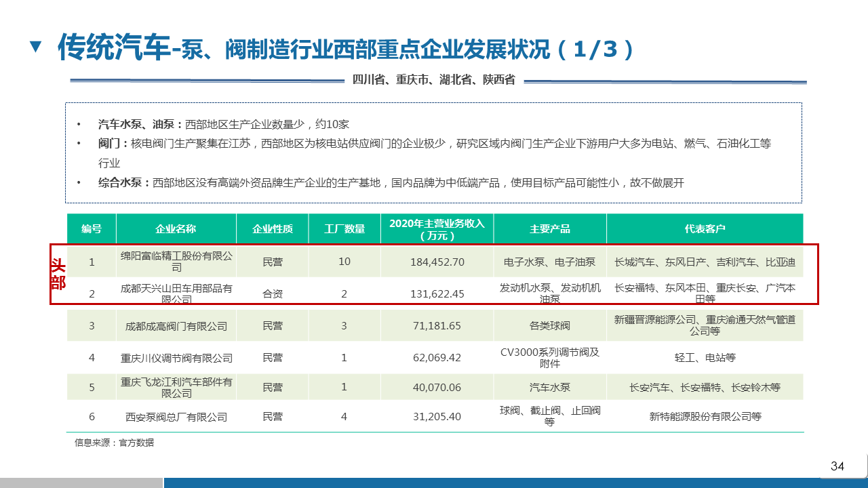Screen dimensions: 868x488
Task: Click the 编号 column header
Action: point(92,228)
